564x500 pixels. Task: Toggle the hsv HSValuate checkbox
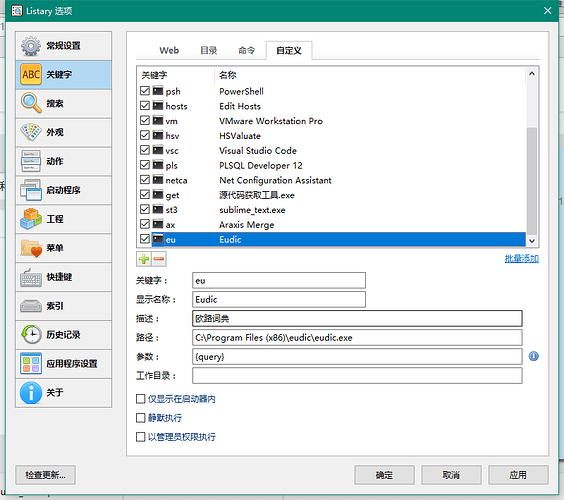[x=145, y=135]
